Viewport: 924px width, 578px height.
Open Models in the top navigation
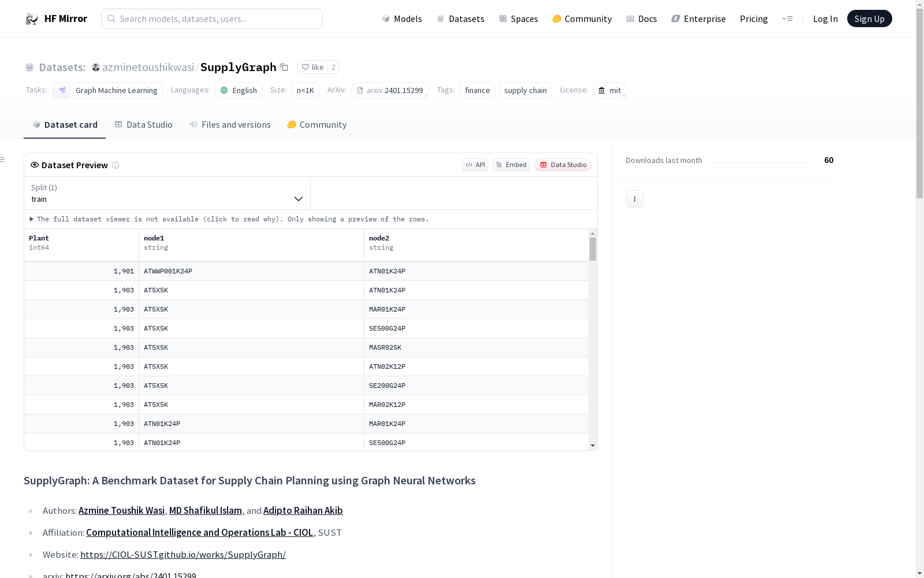tap(402, 18)
